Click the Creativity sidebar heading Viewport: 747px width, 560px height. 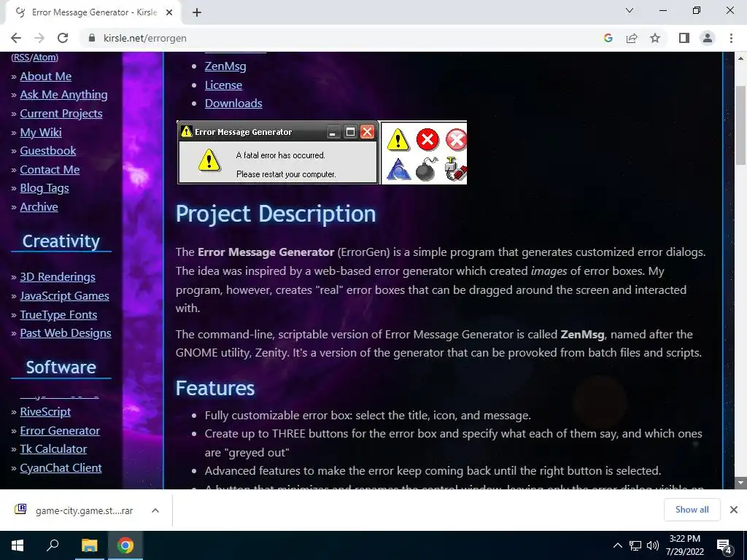pos(61,241)
